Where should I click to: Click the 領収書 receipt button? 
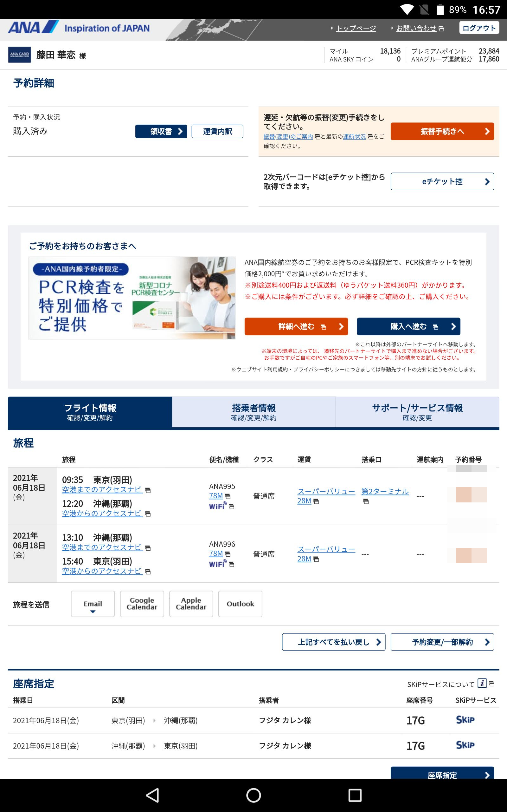pyautogui.click(x=161, y=132)
